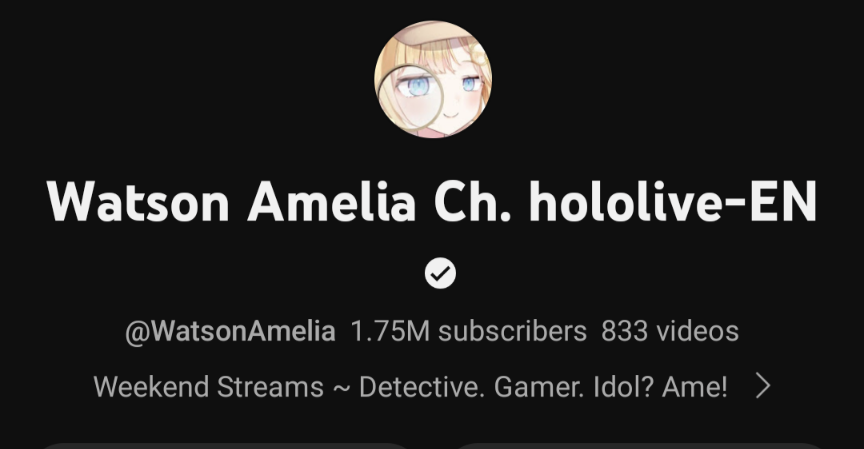Click 'Ch.' in the channel title
This screenshot has width=864, height=449.
[472, 201]
